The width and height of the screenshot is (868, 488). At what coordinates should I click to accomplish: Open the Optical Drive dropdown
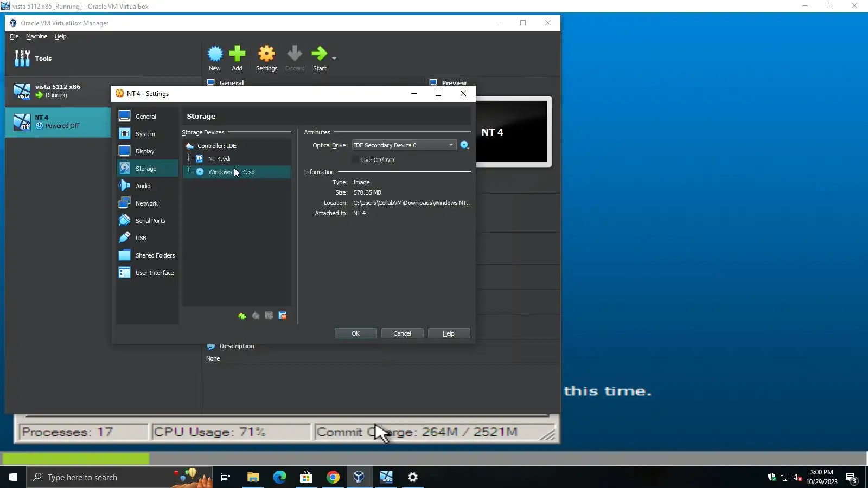point(404,145)
